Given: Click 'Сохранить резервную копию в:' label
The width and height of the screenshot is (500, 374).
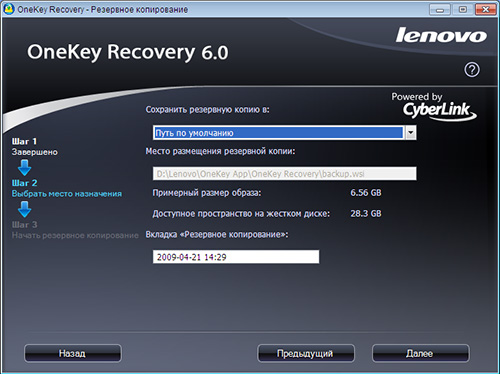Looking at the screenshot, I should point(207,110).
